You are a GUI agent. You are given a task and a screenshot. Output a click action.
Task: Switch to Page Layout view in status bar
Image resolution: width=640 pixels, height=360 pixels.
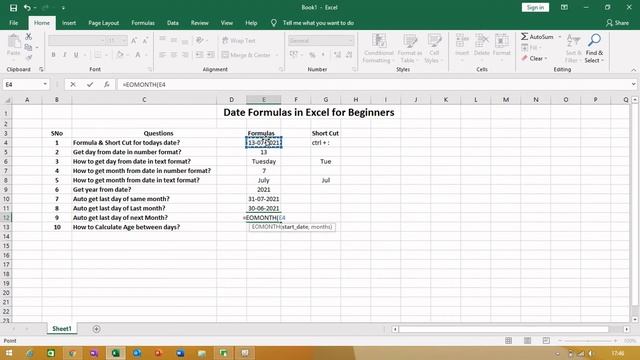(527, 340)
